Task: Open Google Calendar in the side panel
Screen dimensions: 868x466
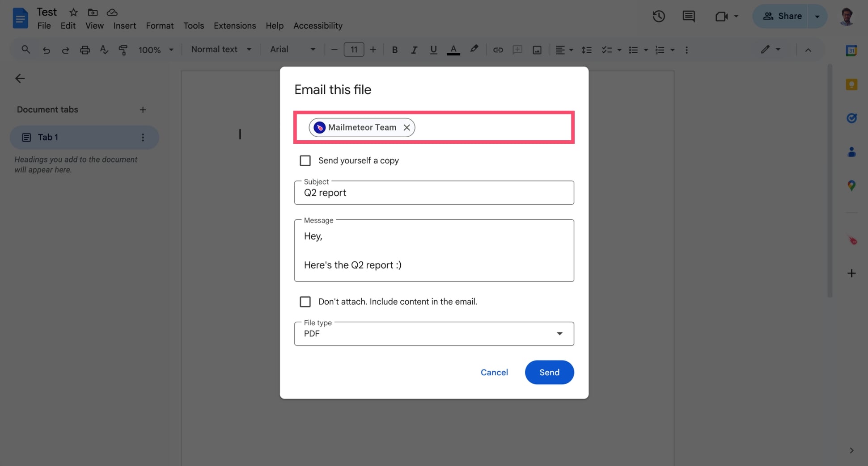Action: tap(852, 50)
